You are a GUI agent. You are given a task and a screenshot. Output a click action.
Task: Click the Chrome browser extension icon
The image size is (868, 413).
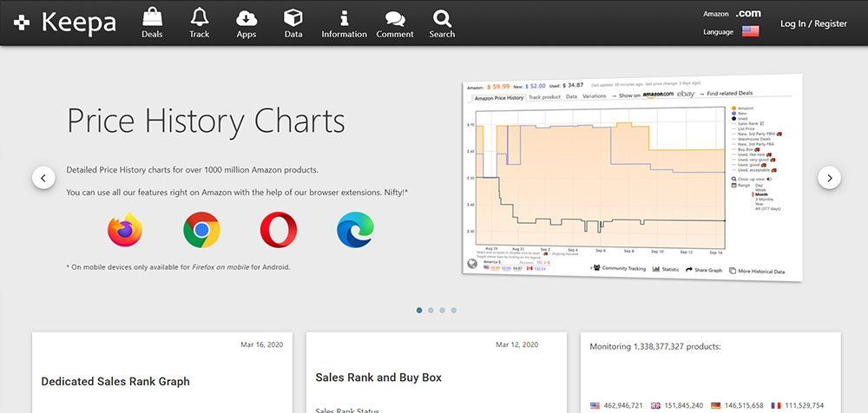point(201,230)
